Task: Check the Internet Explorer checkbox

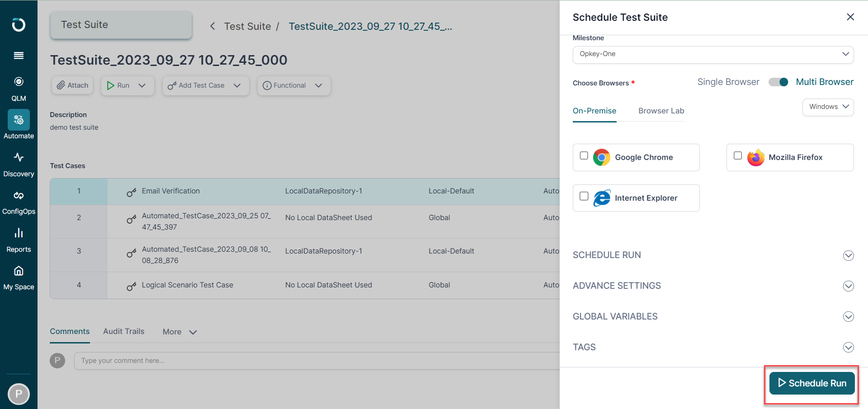Action: click(584, 196)
